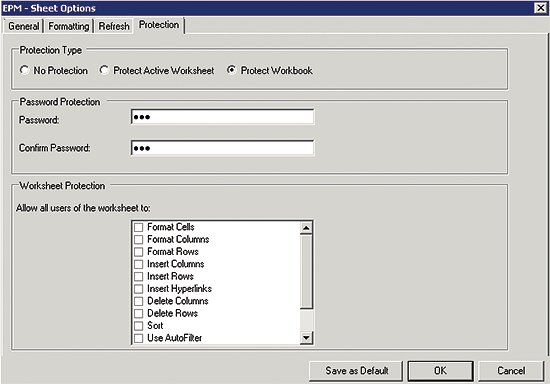Viewport: 550px width, 384px height.
Task: Dismiss dialog with Cancel button
Action: click(x=511, y=371)
